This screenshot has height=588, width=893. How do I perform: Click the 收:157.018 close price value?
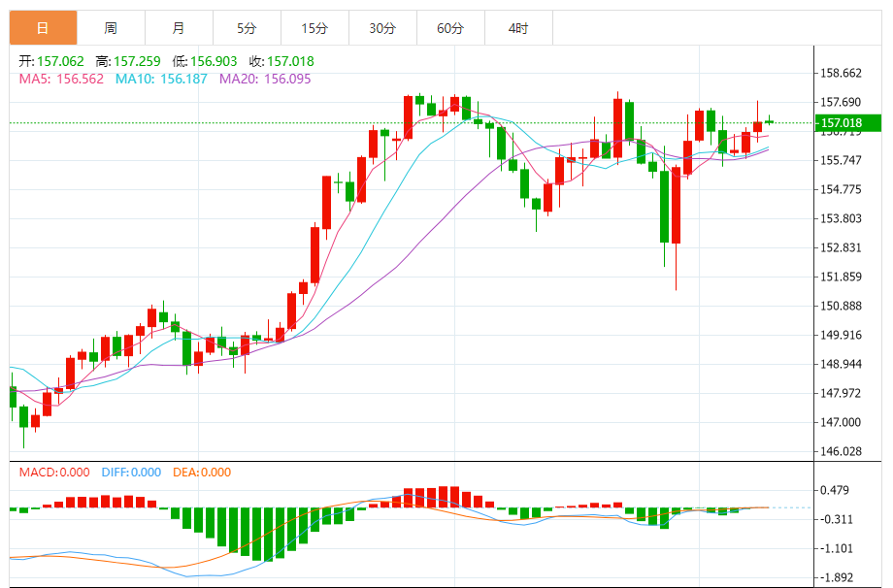pos(281,61)
